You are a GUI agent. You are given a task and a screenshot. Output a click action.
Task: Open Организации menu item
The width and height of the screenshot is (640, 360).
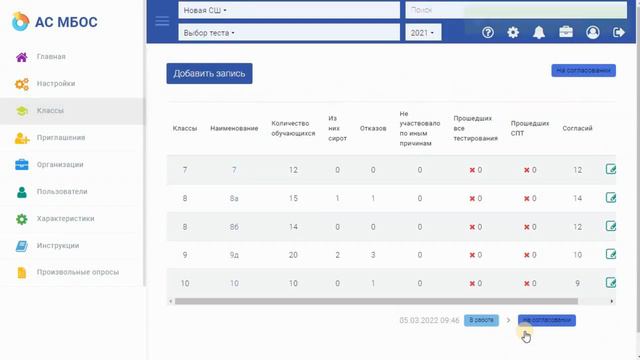(60, 164)
